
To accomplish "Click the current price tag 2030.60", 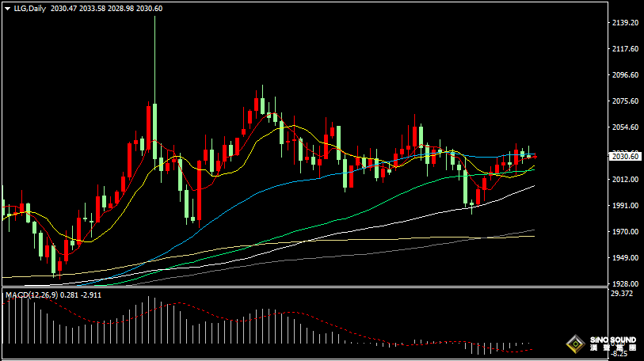I will (625, 157).
